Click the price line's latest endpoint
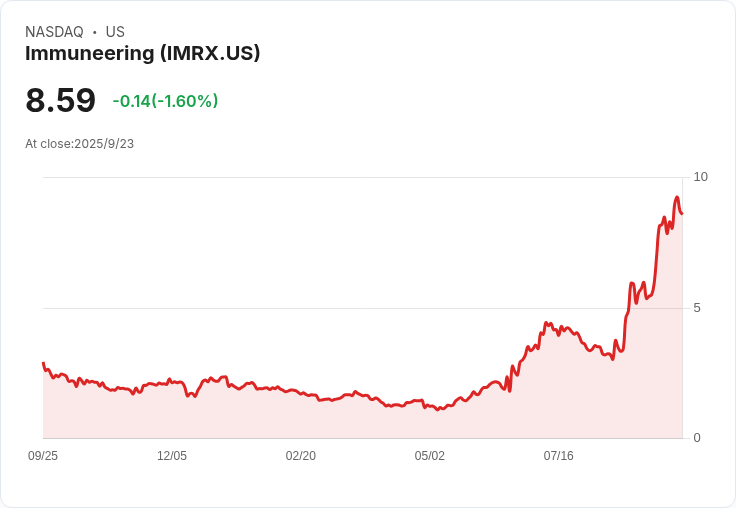736x508 pixels. pos(682,214)
